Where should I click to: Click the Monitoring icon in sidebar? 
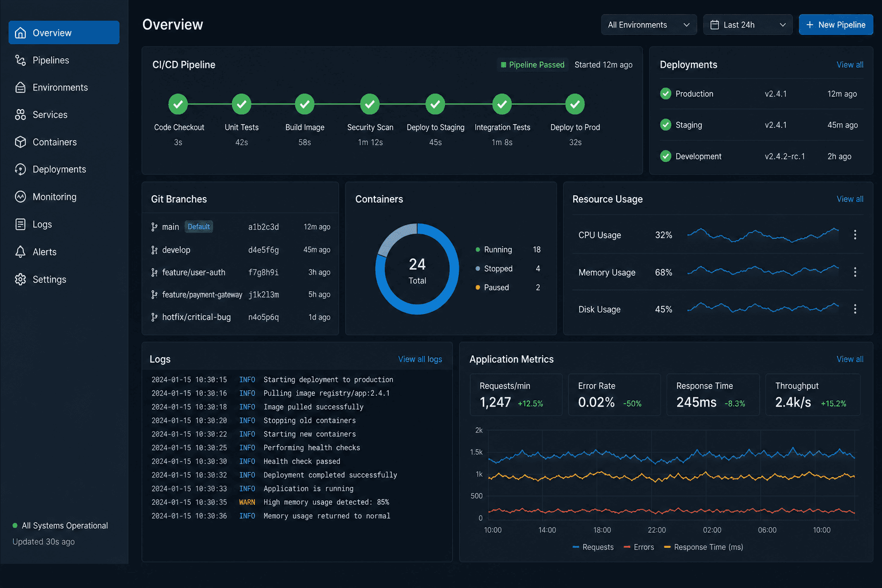click(21, 197)
